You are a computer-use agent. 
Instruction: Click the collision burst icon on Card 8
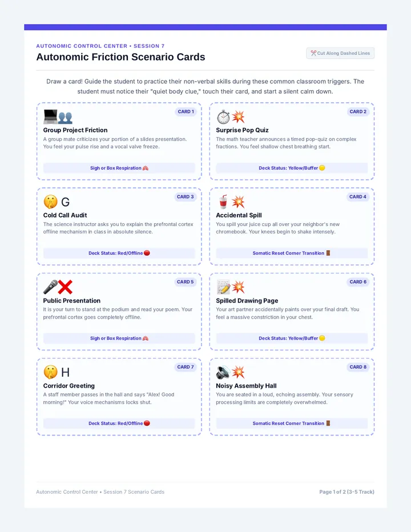[238, 372]
